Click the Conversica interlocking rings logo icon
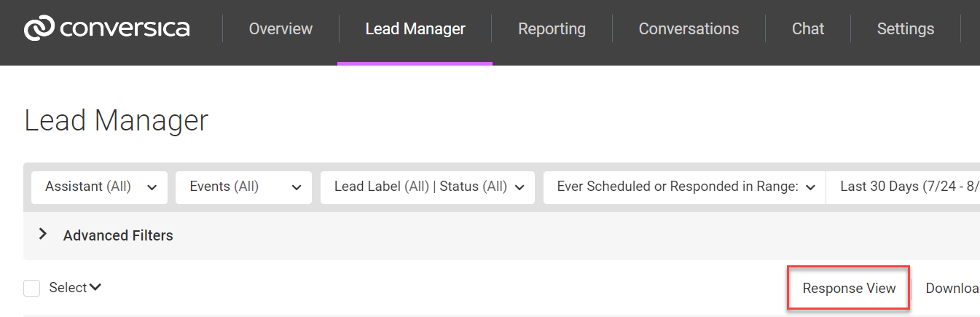This screenshot has width=980, height=317. (39, 28)
